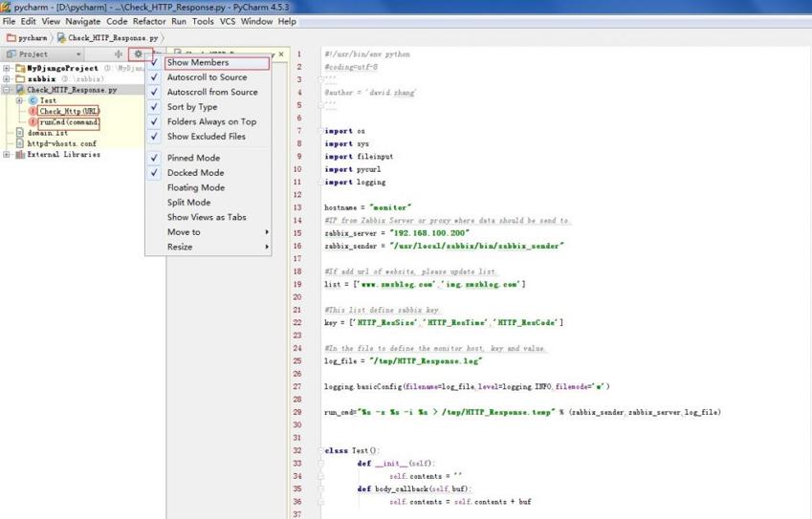Screen dimensions: 812x519
Task: Click the PyCharm app icon in title bar
Action: (6, 7)
